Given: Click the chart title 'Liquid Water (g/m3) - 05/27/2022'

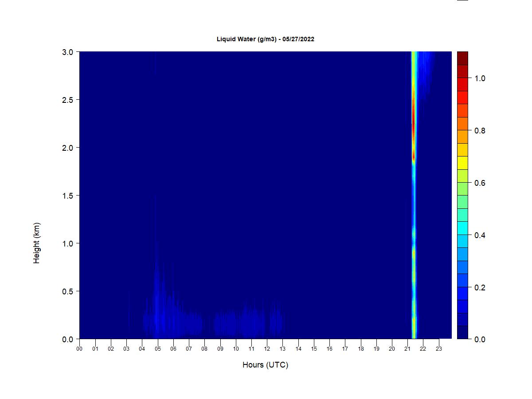Looking at the screenshot, I should click(265, 39).
